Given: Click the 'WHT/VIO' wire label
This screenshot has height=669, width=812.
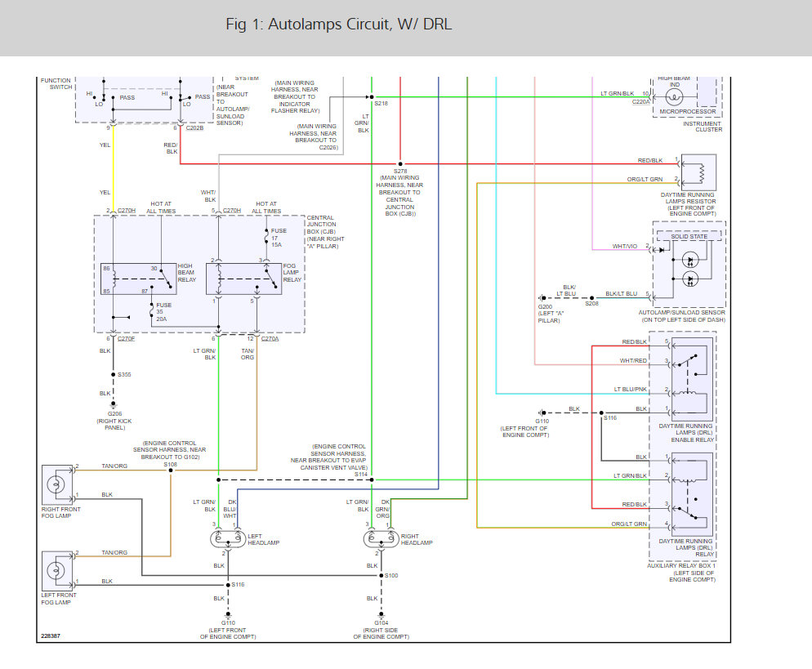Looking at the screenshot, I should pos(625,247).
